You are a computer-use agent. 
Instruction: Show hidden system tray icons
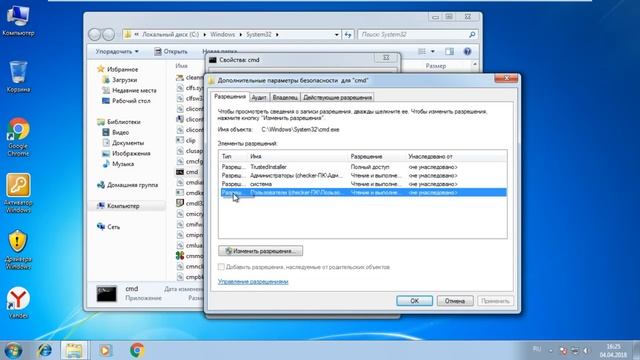pyautogui.click(x=551, y=351)
